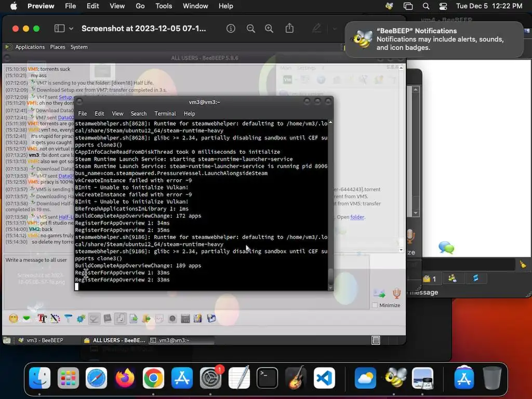
Task: Click the red TT font style icon
Action: (x=42, y=318)
